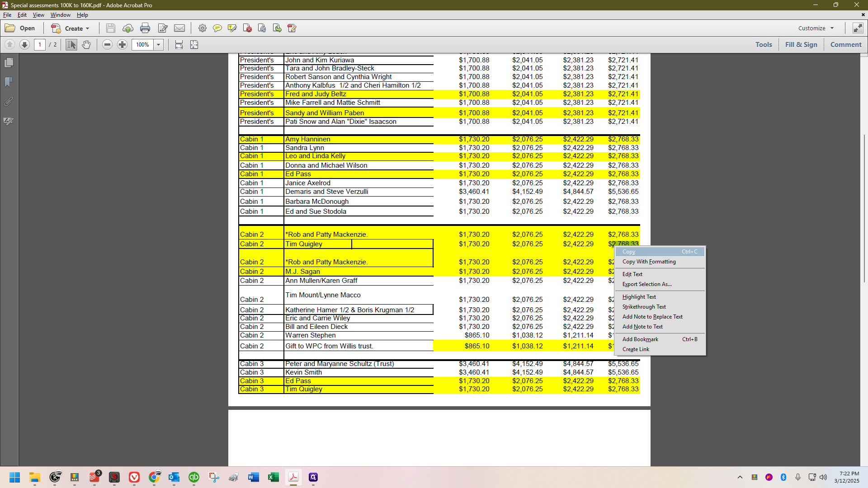
Task: Click the Send email envelope icon
Action: [x=179, y=28]
